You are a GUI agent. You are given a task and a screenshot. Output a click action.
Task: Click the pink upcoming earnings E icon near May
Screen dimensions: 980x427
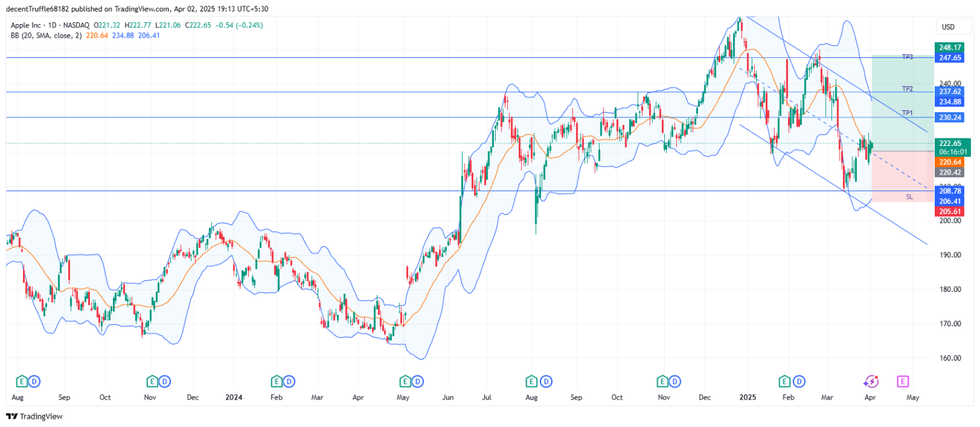pyautogui.click(x=903, y=382)
